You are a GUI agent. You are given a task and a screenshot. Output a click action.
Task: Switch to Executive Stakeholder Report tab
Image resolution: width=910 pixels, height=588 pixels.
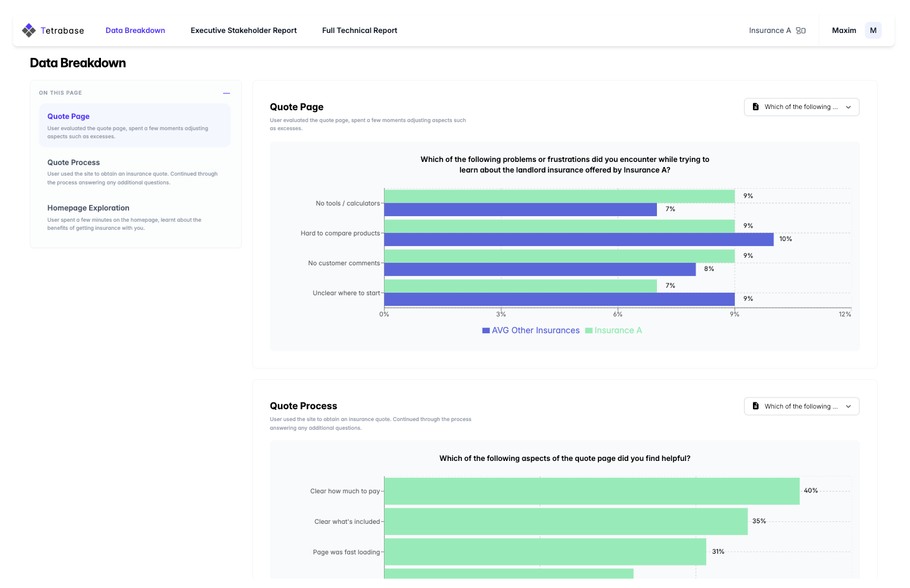(243, 31)
